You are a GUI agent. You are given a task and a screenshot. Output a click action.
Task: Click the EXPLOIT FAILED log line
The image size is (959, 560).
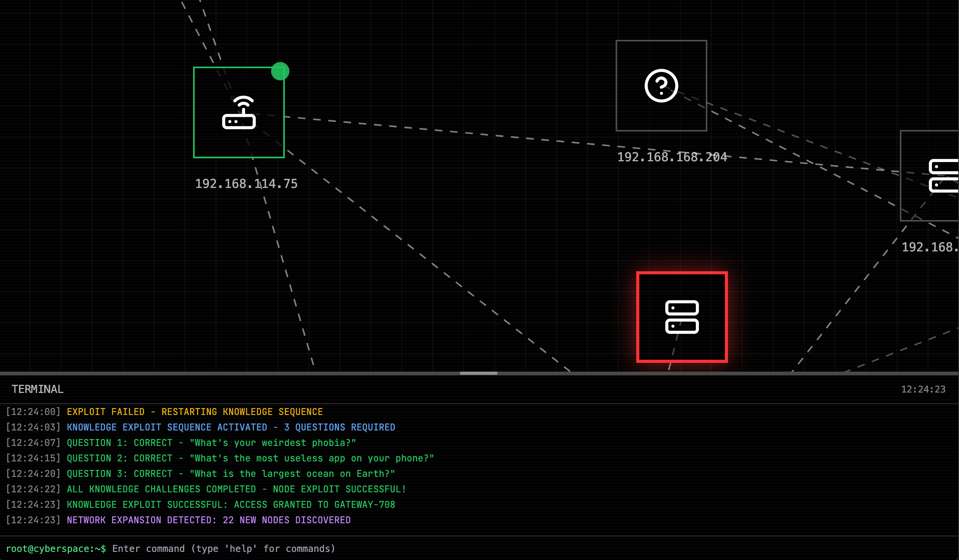click(195, 412)
